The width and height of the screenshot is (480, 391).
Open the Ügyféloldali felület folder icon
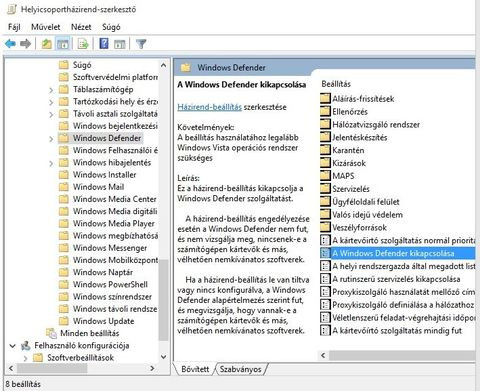tap(325, 202)
